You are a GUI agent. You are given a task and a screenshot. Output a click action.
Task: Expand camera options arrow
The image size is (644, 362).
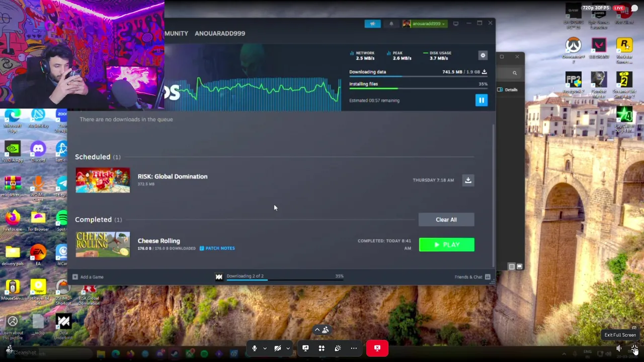(x=288, y=348)
